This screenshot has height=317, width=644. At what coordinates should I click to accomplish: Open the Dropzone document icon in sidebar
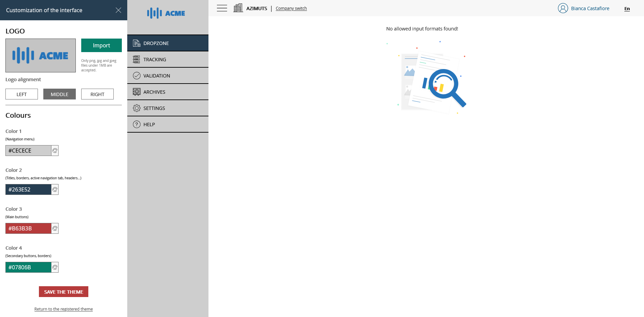click(x=136, y=43)
